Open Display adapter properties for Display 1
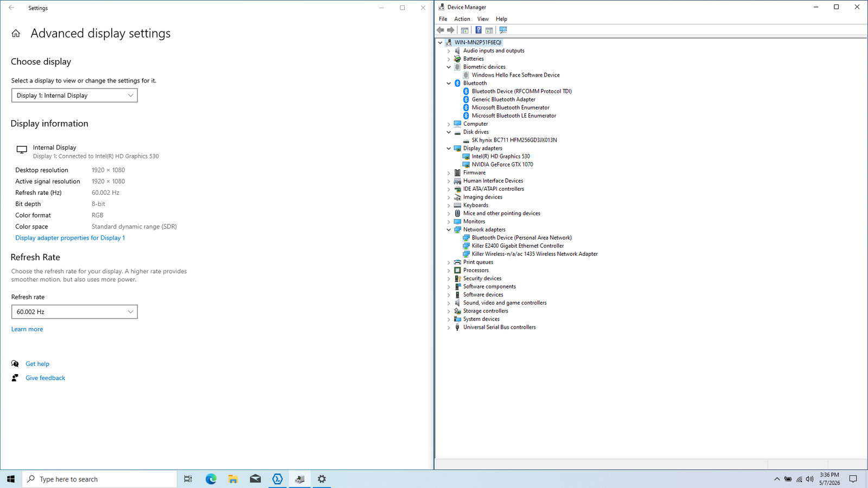 click(x=70, y=238)
